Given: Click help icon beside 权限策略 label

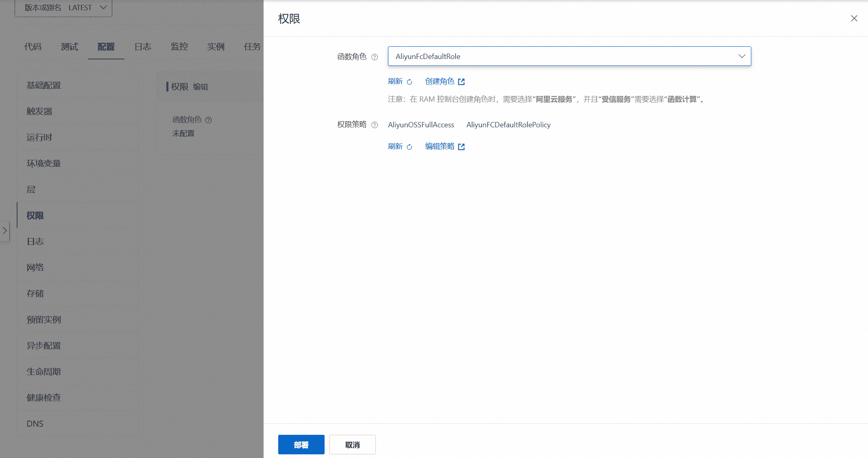Looking at the screenshot, I should [375, 125].
